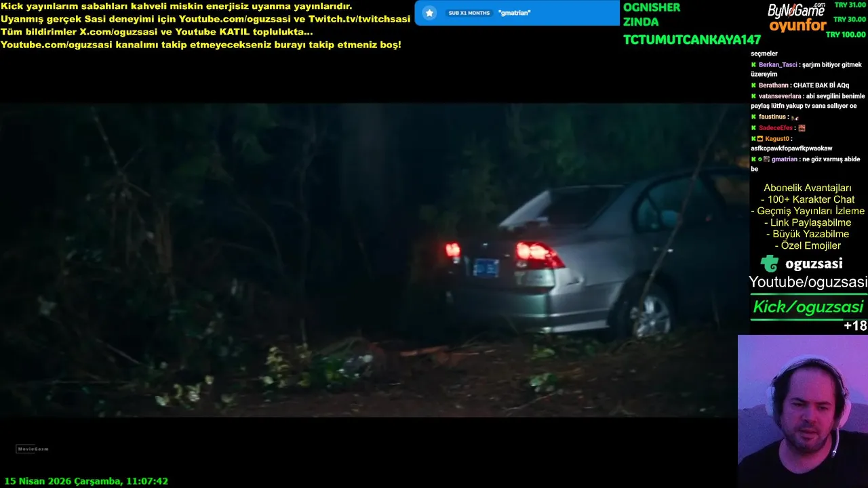Screen dimensions: 868x488
Task: Click the "100+ Karakter Chat" perk line
Action: tap(808, 199)
